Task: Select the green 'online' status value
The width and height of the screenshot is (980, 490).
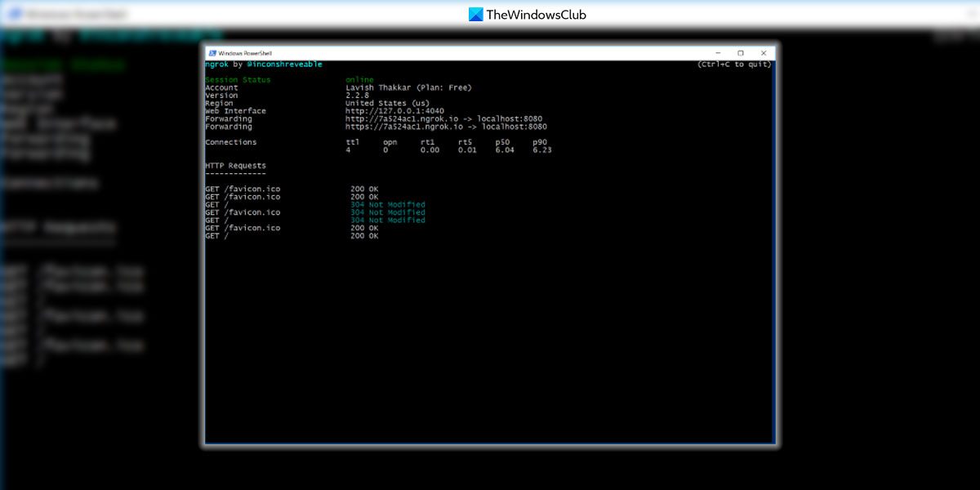Action: point(359,80)
